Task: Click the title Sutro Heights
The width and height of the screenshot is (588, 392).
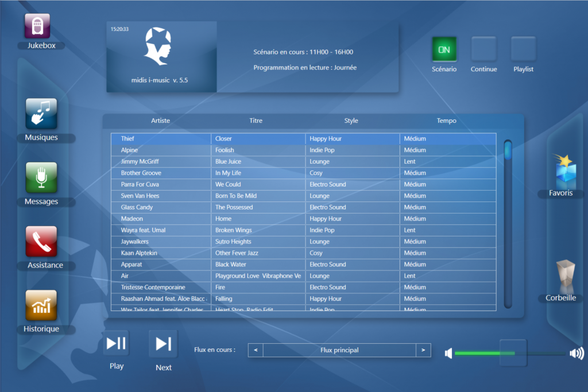Action: click(x=233, y=242)
